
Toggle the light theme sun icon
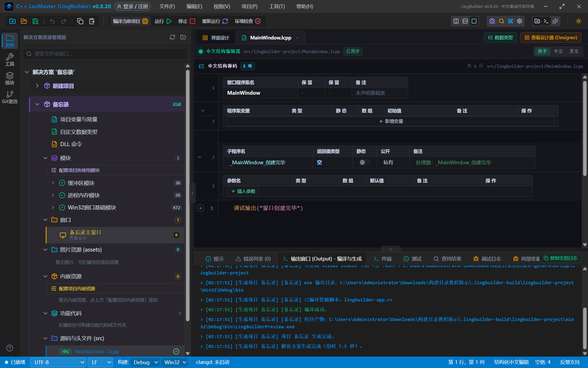(579, 21)
